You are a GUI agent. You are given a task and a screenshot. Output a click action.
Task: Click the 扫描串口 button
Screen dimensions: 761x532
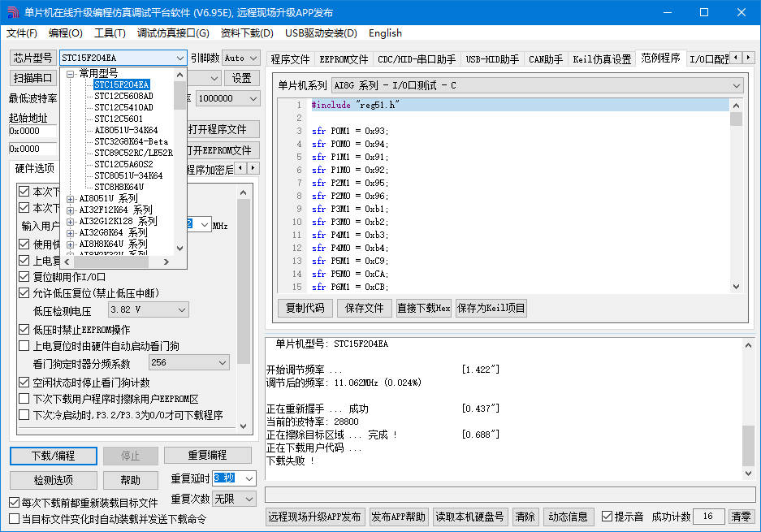tap(33, 78)
